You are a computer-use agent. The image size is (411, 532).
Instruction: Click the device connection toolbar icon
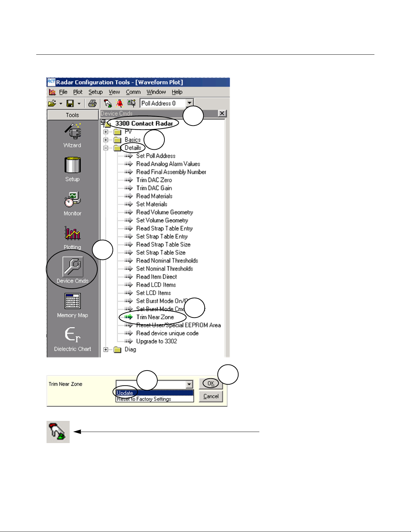pyautogui.click(x=131, y=103)
